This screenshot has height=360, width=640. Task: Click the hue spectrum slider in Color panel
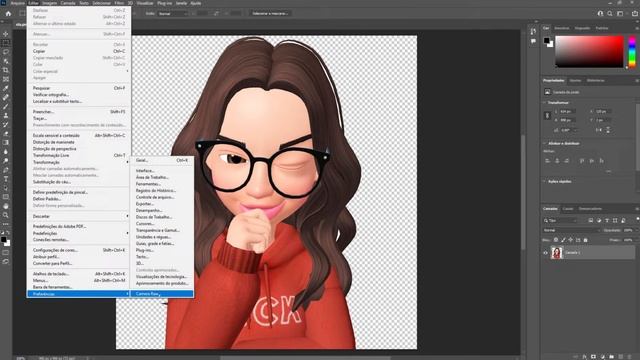click(632, 51)
